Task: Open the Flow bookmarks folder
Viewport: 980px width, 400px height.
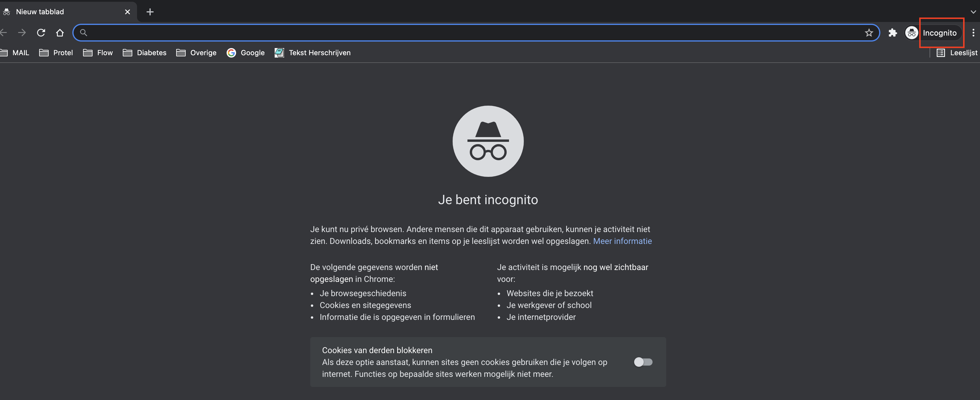Action: click(98, 53)
